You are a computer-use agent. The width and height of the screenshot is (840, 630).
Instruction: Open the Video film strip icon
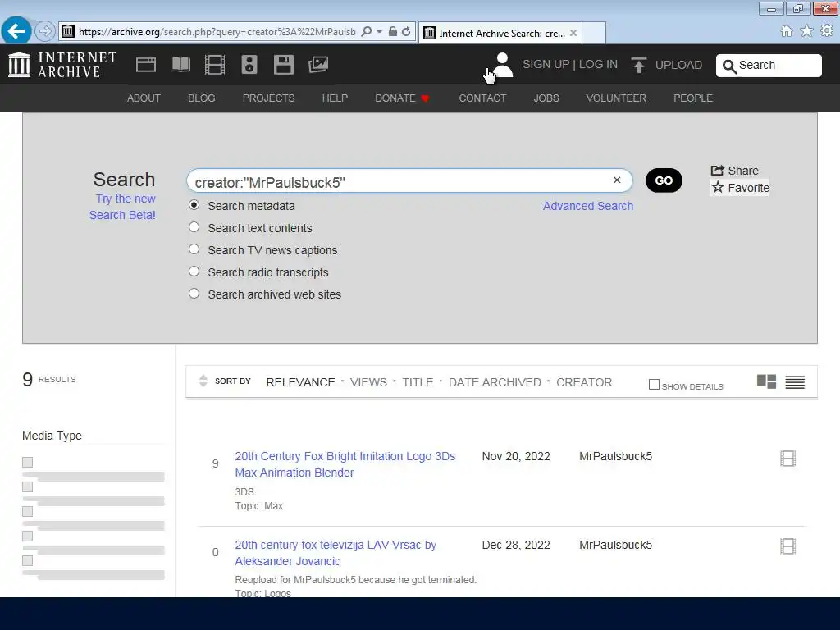coord(215,65)
